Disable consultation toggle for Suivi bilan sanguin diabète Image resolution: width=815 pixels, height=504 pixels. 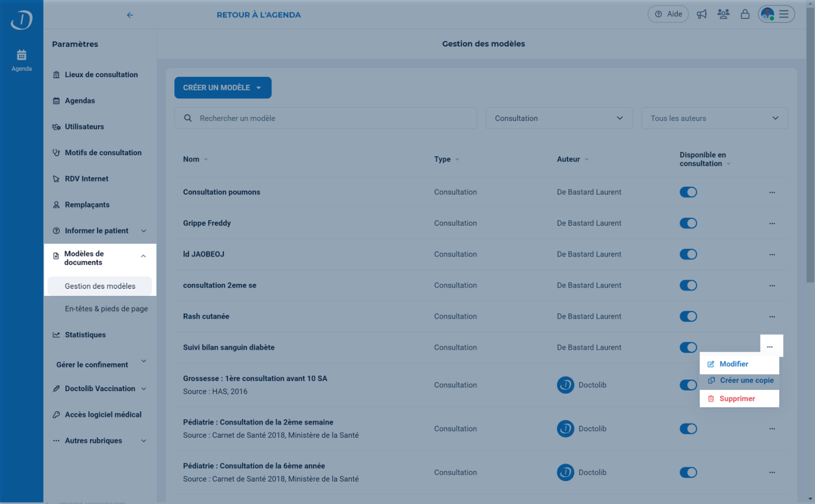[x=688, y=347]
